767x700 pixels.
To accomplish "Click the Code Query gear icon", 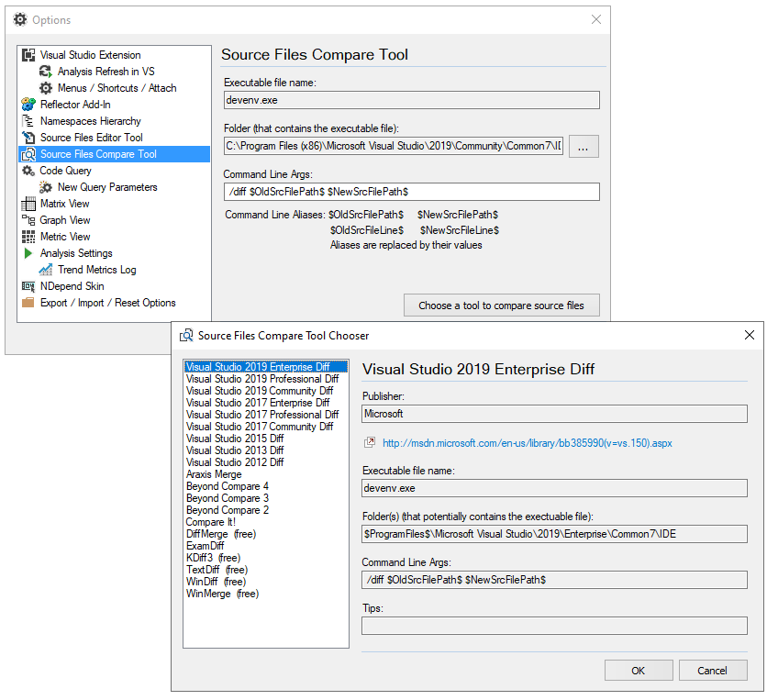I will (x=28, y=171).
